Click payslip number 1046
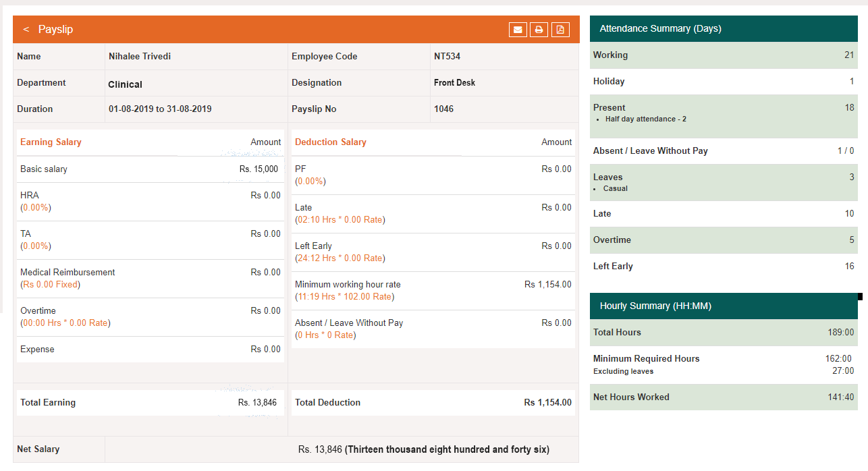 pyautogui.click(x=443, y=109)
